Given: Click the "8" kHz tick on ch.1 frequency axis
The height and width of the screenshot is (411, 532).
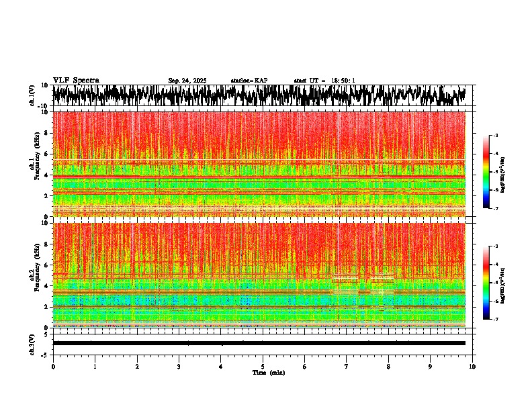Looking at the screenshot, I should pos(47,133).
